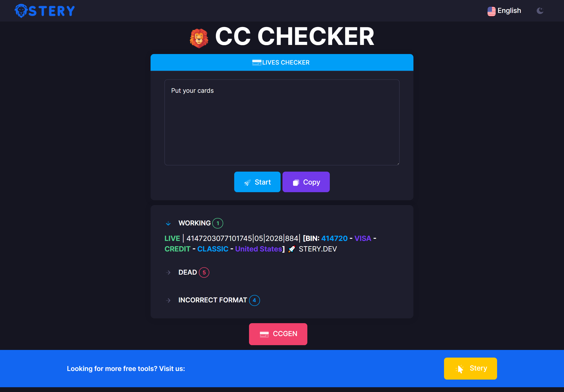Click the card input text field
This screenshot has height=392, width=564.
[282, 122]
